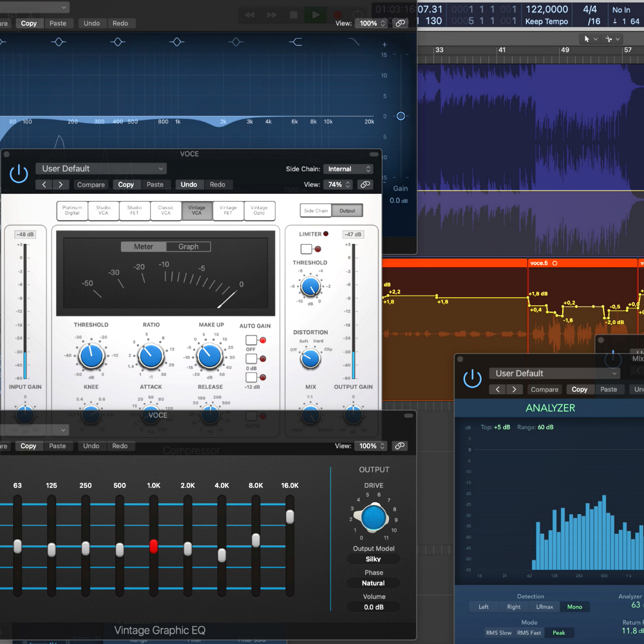Click the Release knob in Compressor
Viewport: 644px width, 644px height.
pyautogui.click(x=211, y=415)
